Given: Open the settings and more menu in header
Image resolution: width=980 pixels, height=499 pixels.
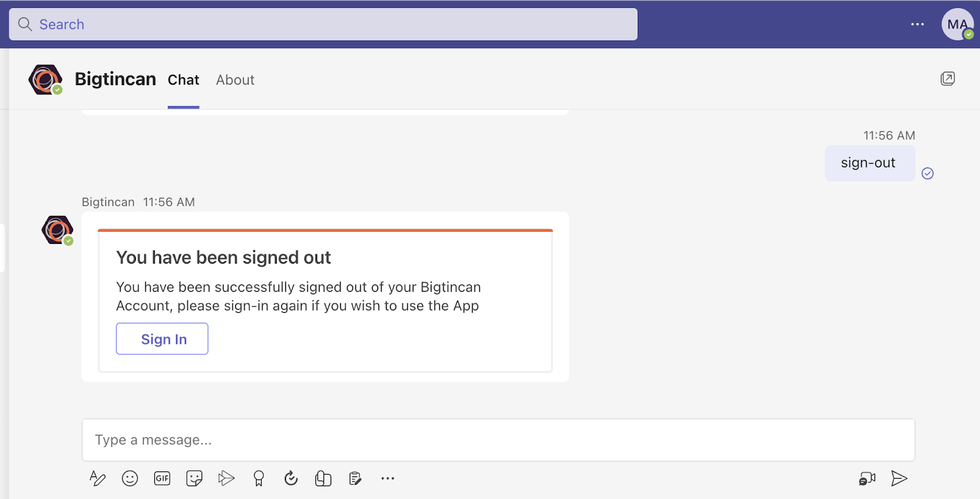Looking at the screenshot, I should 918,25.
